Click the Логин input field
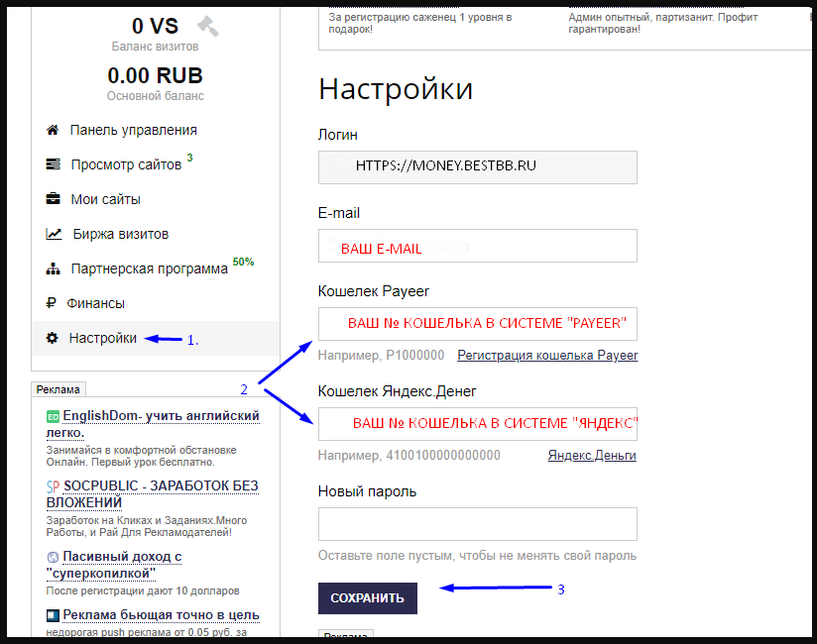817x644 pixels. (477, 167)
